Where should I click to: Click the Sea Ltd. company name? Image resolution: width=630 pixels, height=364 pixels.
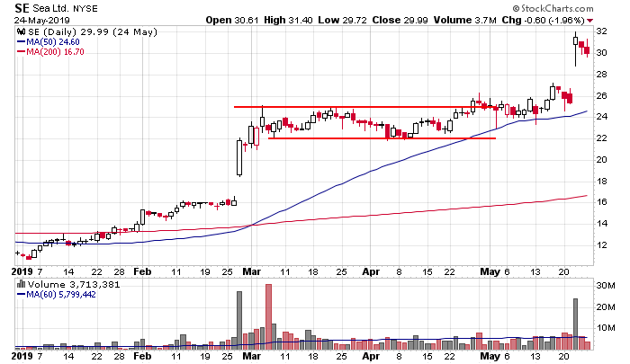pyautogui.click(x=51, y=8)
